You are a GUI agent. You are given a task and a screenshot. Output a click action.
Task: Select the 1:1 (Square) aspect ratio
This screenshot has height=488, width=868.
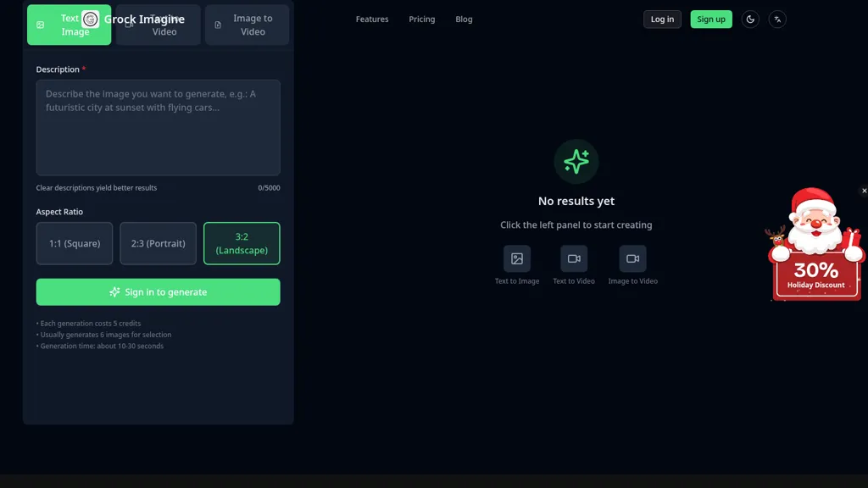[75, 243]
